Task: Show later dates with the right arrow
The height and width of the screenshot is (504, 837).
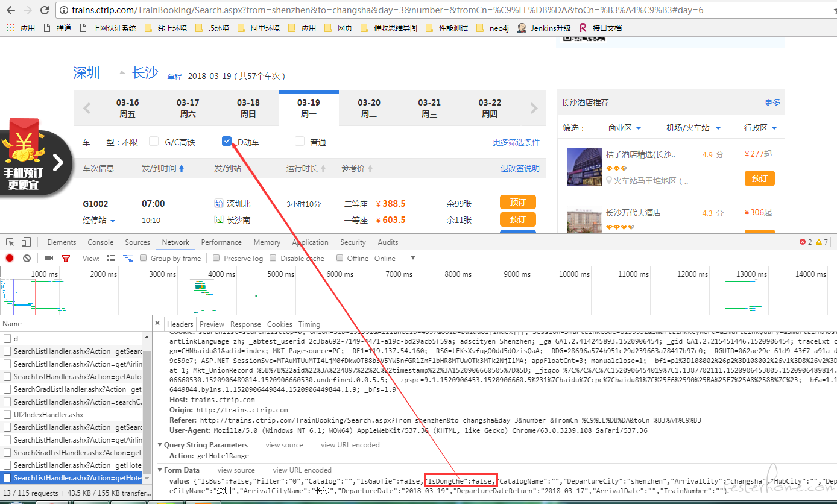Action: [534, 109]
